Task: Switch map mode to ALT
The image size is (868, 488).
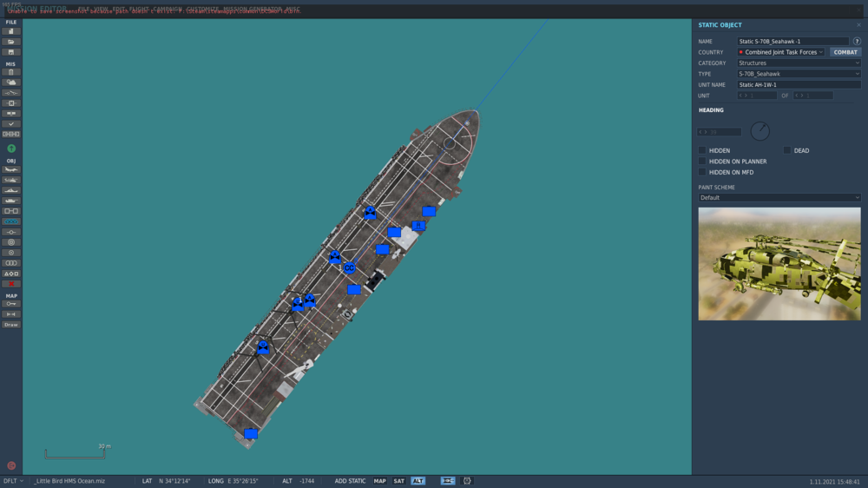Action: (418, 481)
